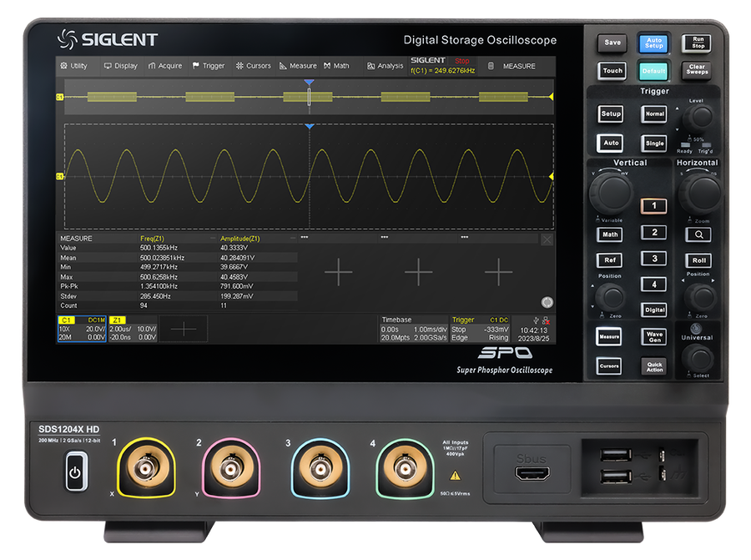This screenshot has height=560, width=751.
Task: Add measurement in first empty plus slot
Action: [338, 271]
